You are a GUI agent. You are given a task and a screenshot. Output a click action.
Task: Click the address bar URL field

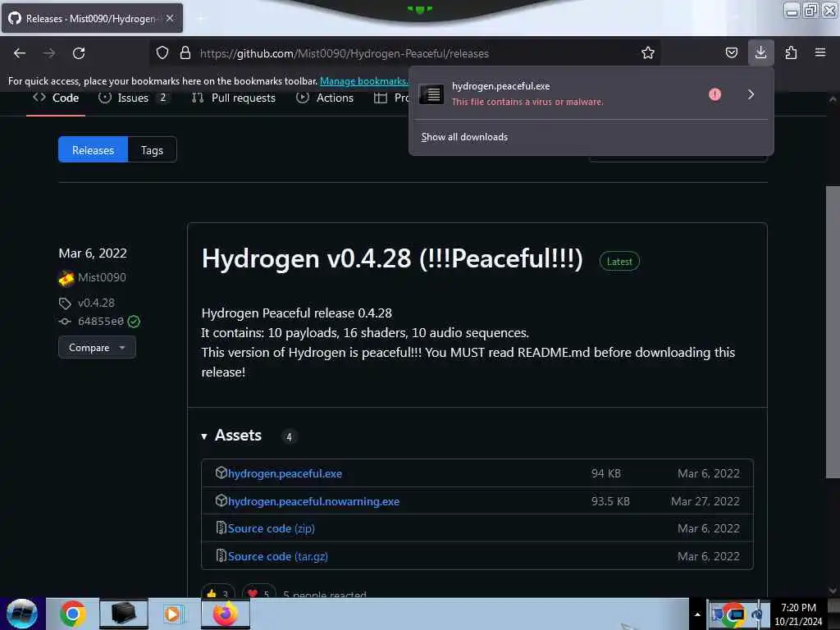point(407,53)
